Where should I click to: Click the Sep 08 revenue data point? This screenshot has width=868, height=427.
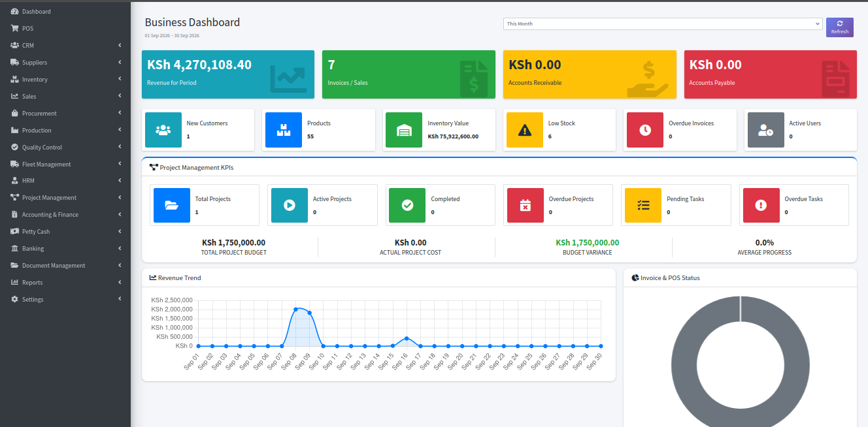(x=295, y=309)
